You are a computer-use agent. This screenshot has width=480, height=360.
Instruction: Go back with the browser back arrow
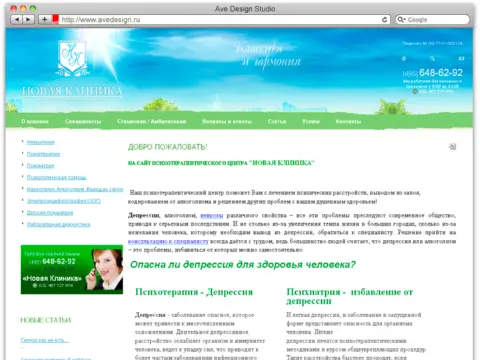tap(17, 19)
